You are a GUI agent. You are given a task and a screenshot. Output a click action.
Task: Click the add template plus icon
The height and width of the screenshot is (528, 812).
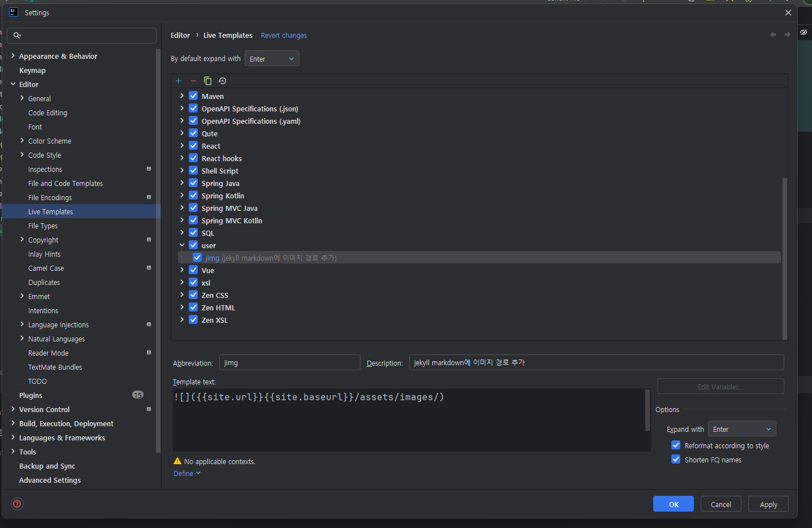click(179, 81)
